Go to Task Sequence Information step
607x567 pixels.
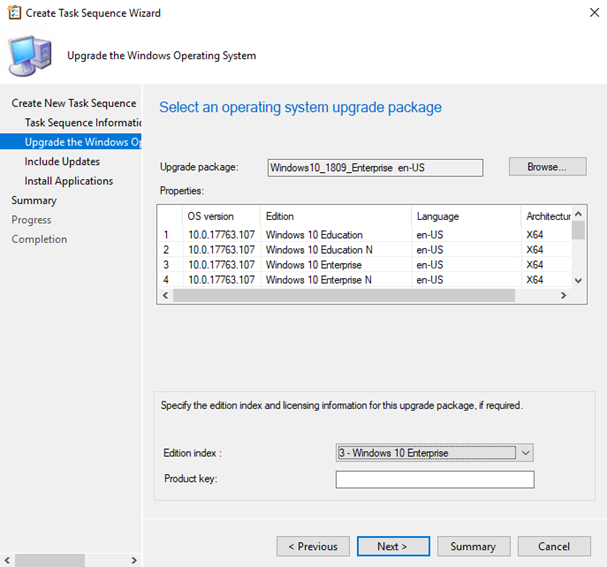(83, 122)
